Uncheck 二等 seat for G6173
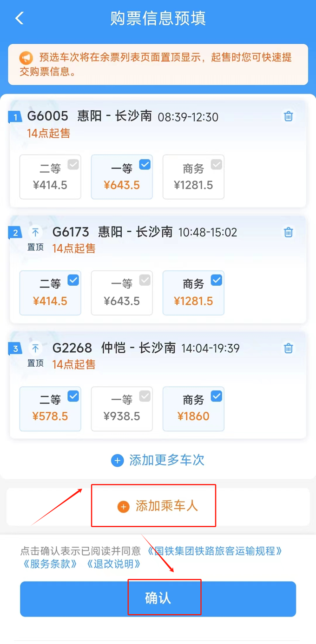Screen dimensions: 316x644 click(50, 293)
